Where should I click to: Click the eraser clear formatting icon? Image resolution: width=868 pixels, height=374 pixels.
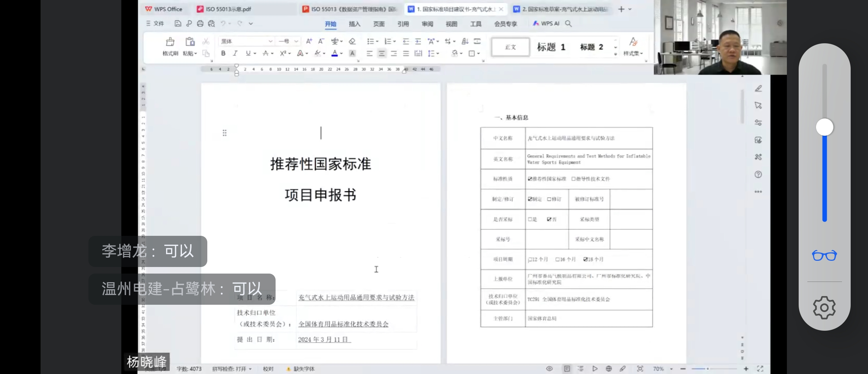[x=352, y=41]
